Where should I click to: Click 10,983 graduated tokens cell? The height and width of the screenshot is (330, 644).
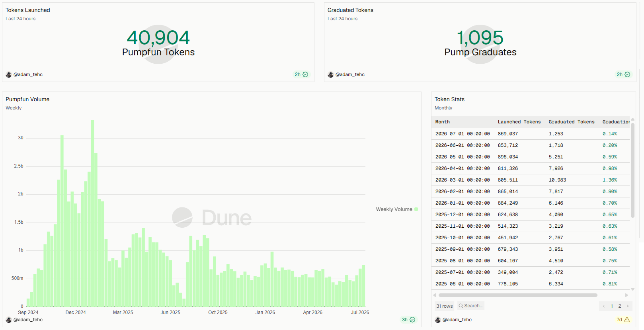pos(557,180)
